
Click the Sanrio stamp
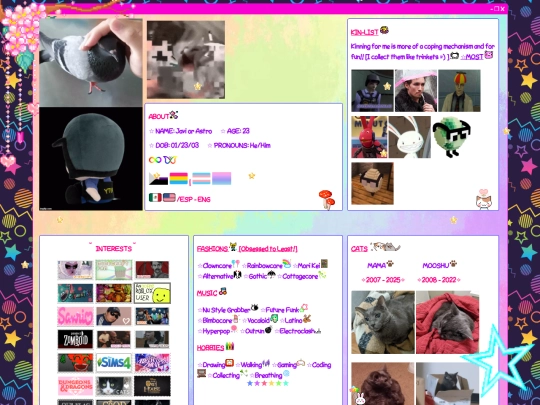click(75, 316)
